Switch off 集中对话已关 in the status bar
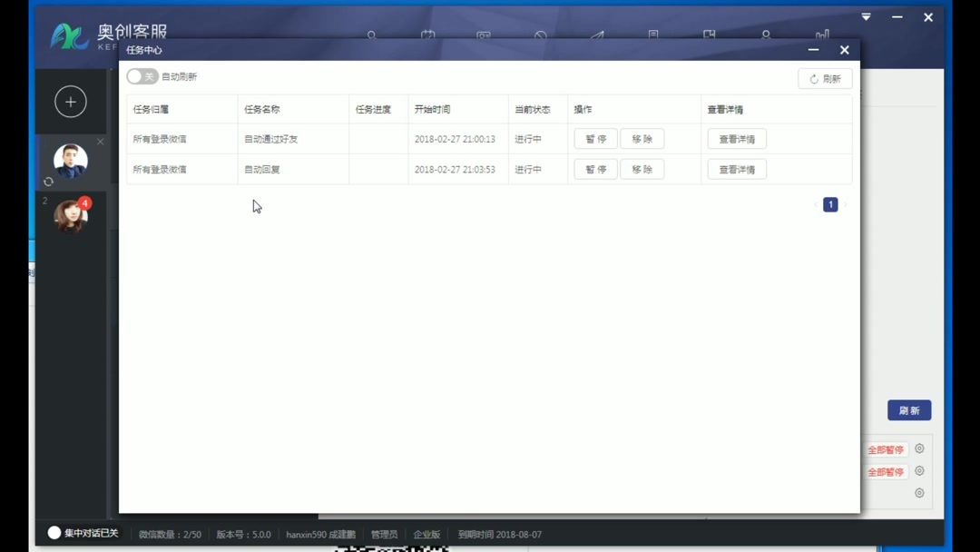The width and height of the screenshot is (980, 552). [54, 533]
